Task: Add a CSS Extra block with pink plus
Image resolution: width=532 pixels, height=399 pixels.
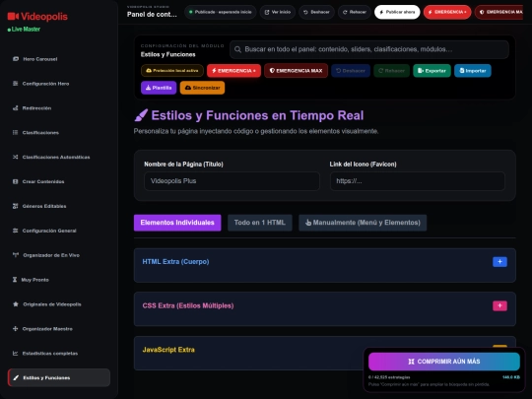Action: click(499, 305)
